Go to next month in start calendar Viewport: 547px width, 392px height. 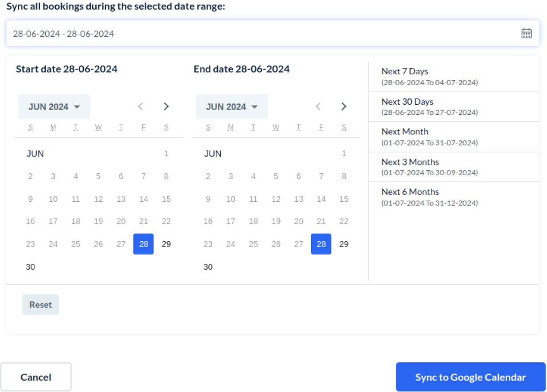[x=166, y=106]
